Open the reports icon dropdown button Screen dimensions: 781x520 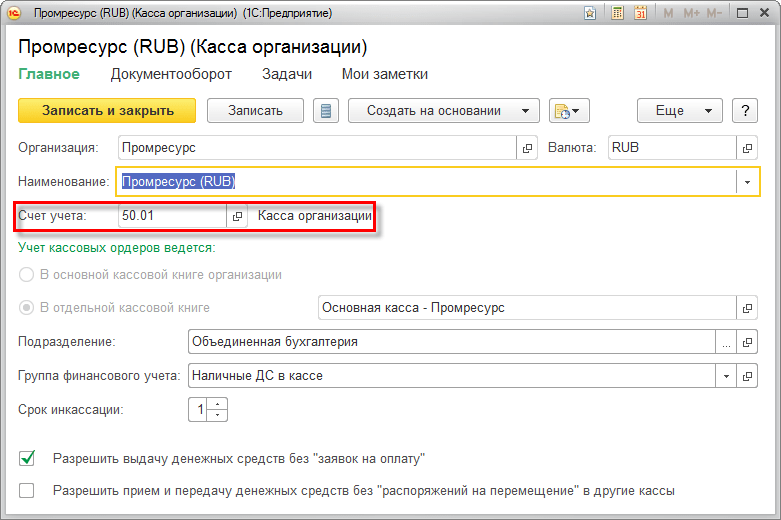pos(569,111)
